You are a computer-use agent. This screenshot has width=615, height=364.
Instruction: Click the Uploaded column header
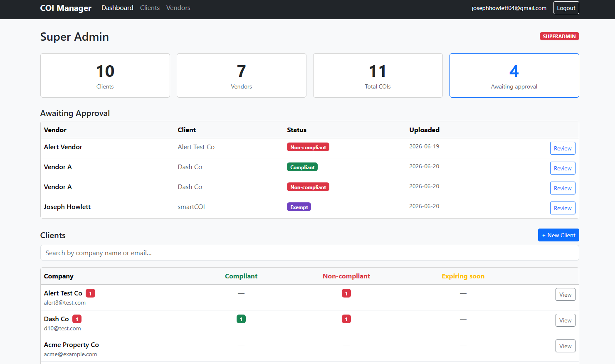(425, 130)
